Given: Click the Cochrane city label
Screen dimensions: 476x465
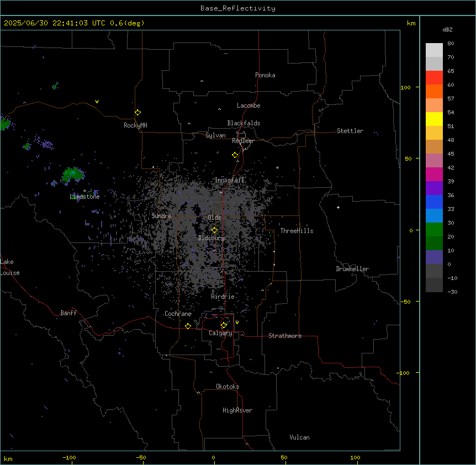Looking at the screenshot, I should [x=178, y=314].
